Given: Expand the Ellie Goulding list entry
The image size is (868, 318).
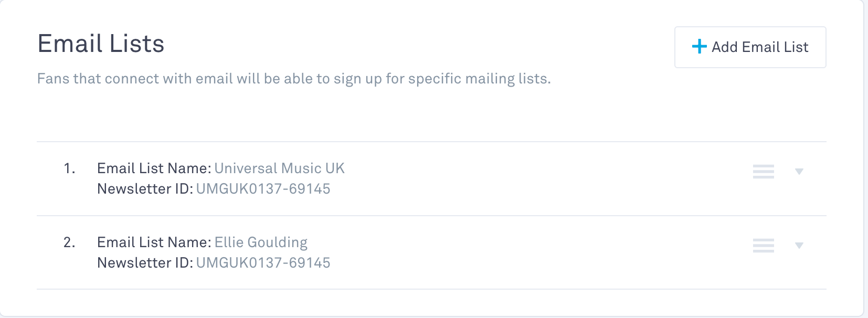Looking at the screenshot, I should click(x=799, y=246).
